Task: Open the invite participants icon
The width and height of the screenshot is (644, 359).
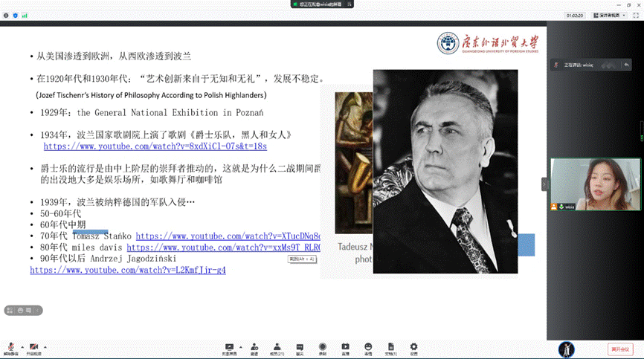Action: [254, 347]
